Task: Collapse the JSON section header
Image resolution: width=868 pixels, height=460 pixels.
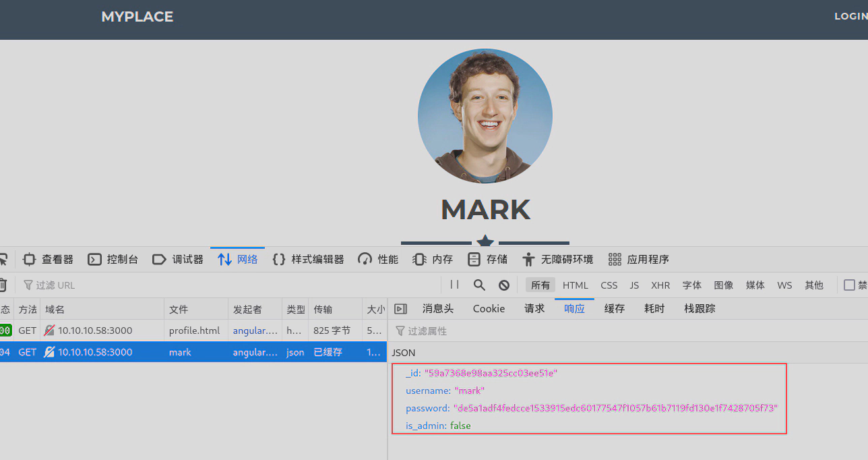Action: 404,353
